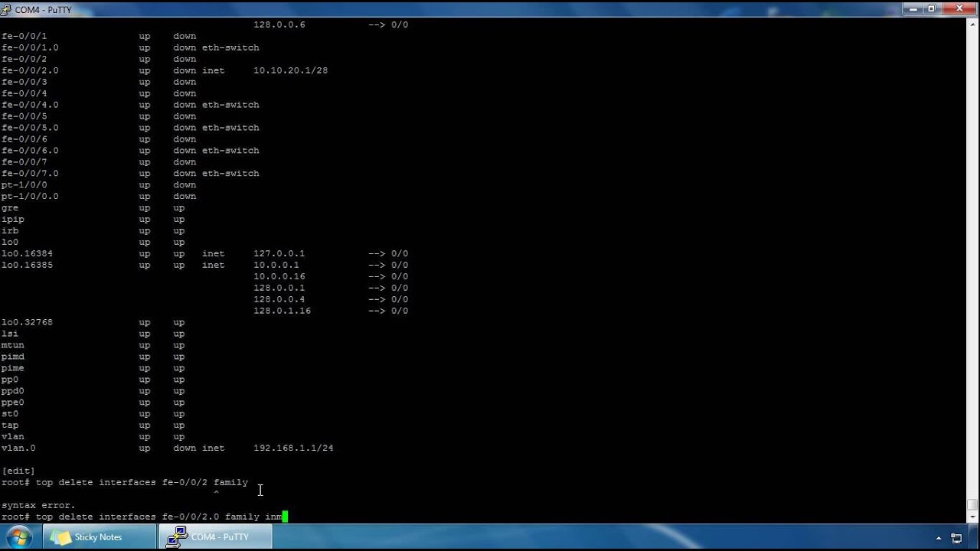Click the terminal scrollbar down arrow
Viewport: 980px width, 551px height.
point(972,517)
